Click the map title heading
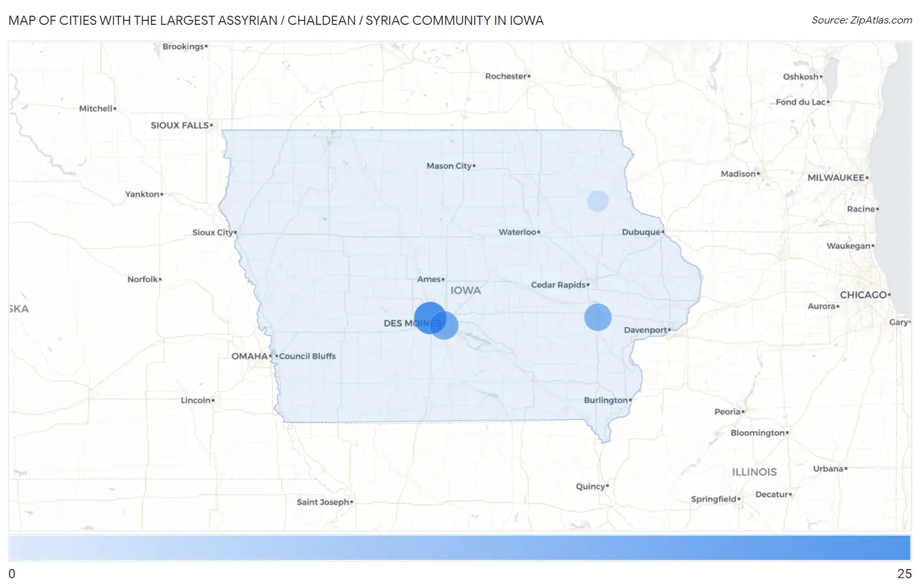 click(276, 20)
